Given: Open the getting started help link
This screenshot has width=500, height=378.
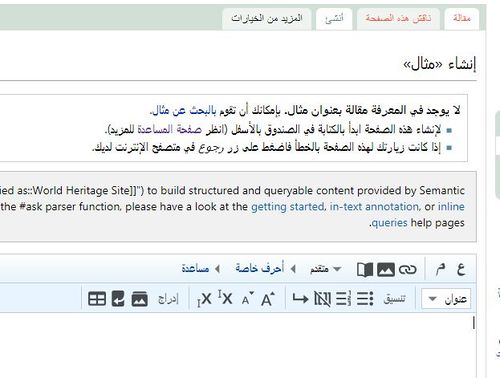Looking at the screenshot, I should (x=288, y=207).
